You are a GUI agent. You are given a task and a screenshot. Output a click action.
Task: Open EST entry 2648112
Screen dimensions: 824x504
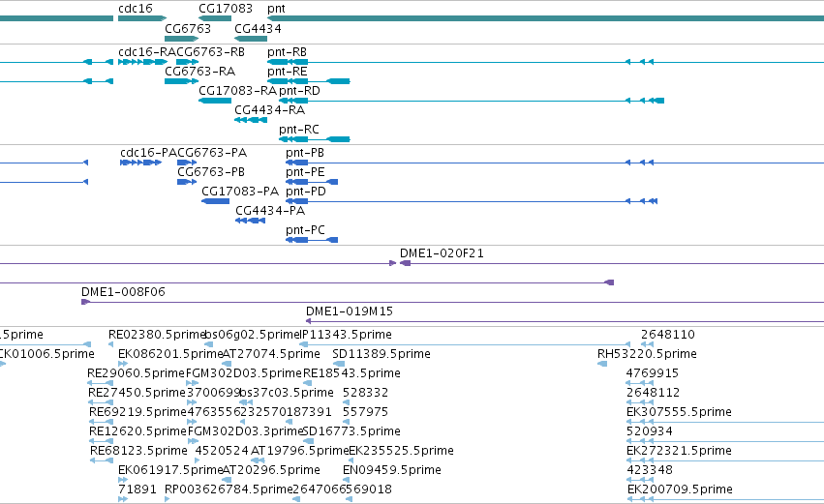pos(654,393)
